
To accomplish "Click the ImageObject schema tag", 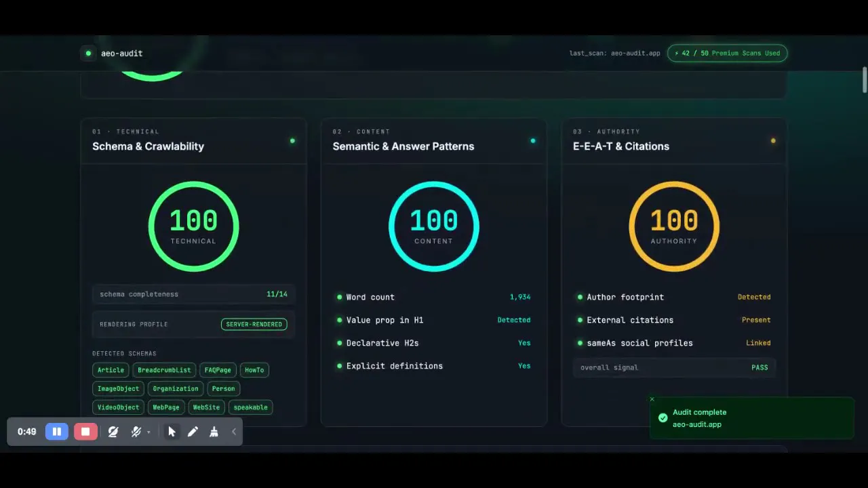I will tap(118, 388).
